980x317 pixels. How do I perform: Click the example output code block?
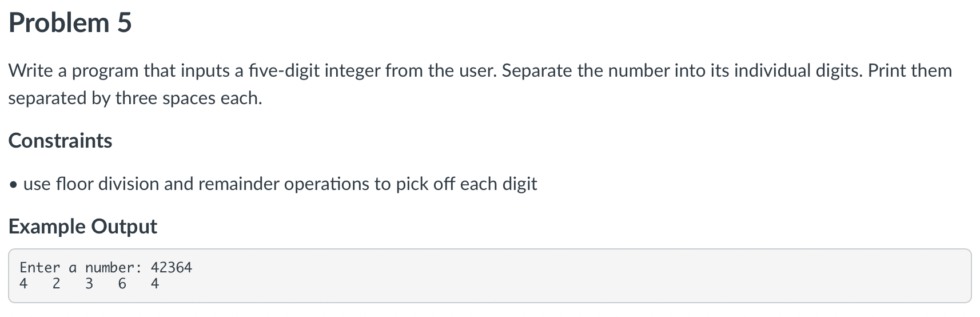tap(489, 276)
